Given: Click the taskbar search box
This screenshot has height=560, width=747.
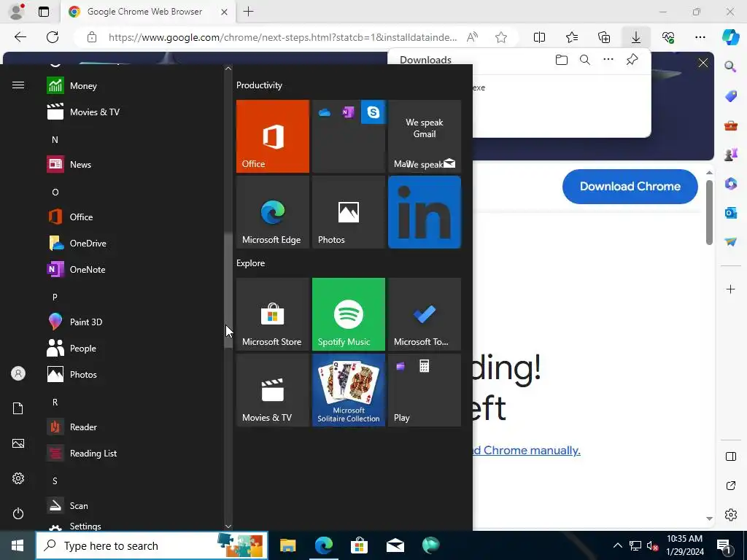Looking at the screenshot, I should point(152,545).
